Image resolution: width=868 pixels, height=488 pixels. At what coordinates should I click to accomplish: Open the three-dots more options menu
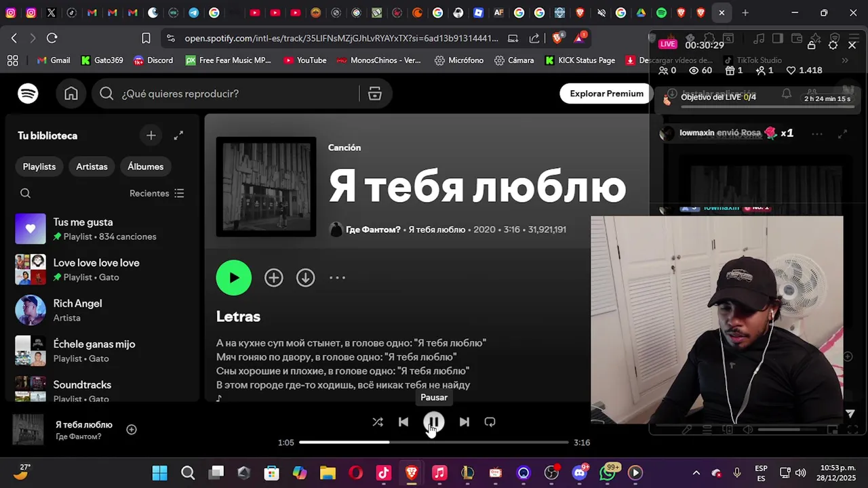coord(337,277)
